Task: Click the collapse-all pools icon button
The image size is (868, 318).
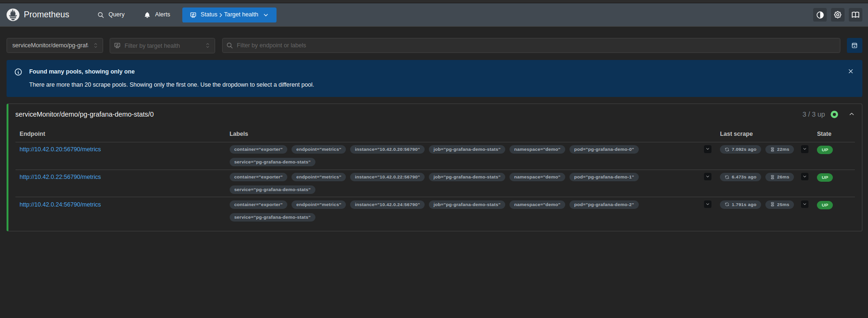Action: (x=854, y=45)
